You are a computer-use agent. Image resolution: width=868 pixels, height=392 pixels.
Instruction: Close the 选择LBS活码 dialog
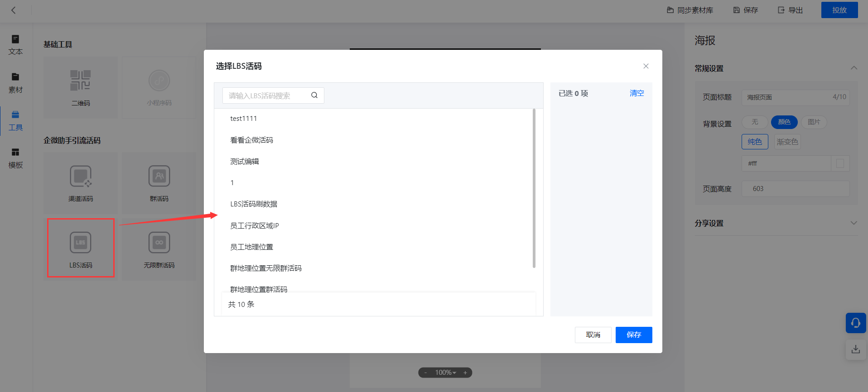click(646, 66)
